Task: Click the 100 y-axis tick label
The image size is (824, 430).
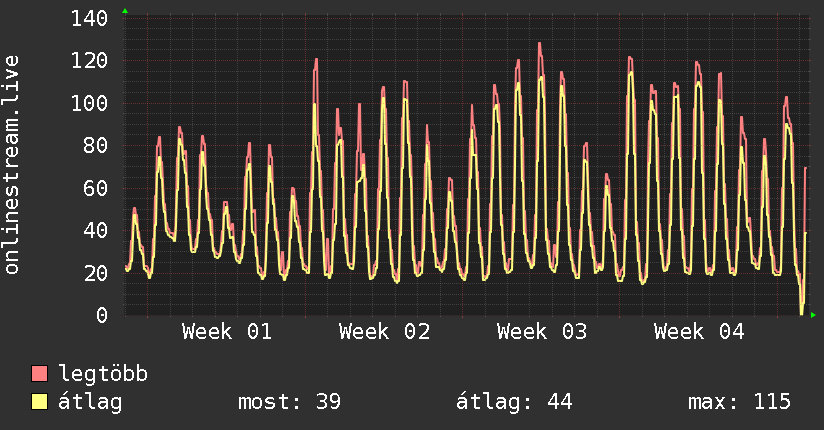Action: pyautogui.click(x=90, y=104)
